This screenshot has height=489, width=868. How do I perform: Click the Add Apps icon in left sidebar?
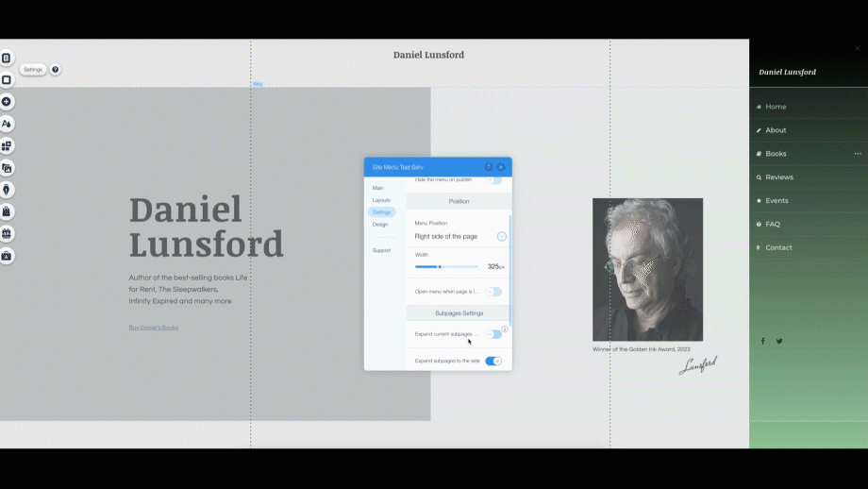7,146
